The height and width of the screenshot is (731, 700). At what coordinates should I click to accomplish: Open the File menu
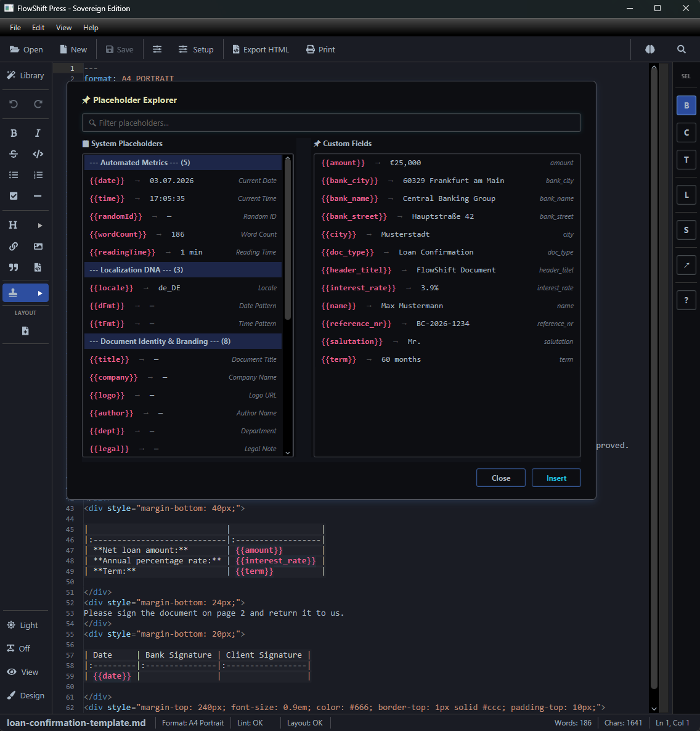[x=15, y=28]
